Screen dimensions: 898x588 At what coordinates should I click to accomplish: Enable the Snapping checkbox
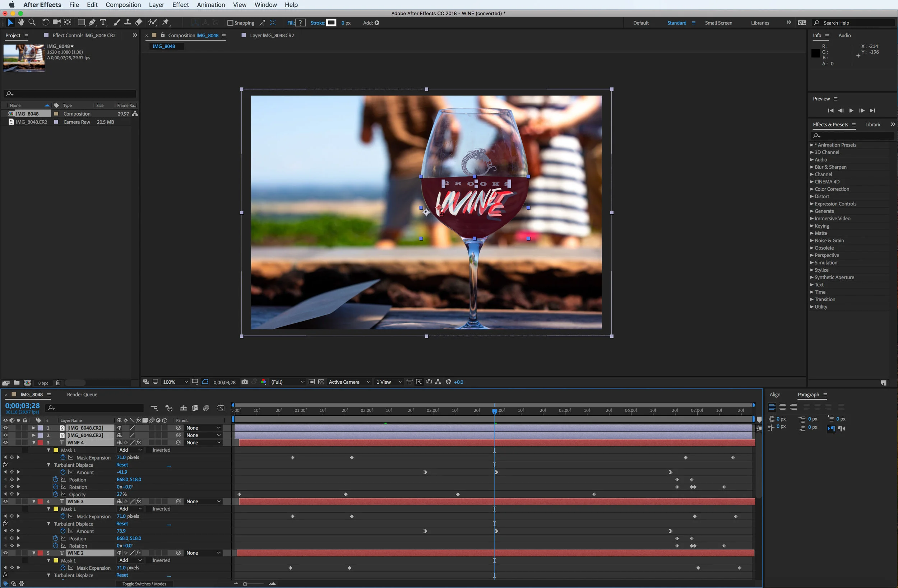point(230,23)
